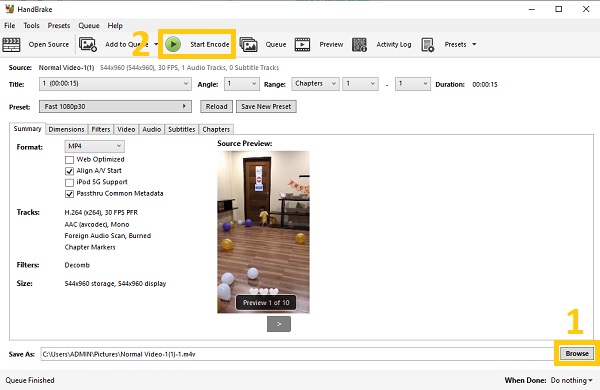Click the Save New Preset button

(266, 106)
